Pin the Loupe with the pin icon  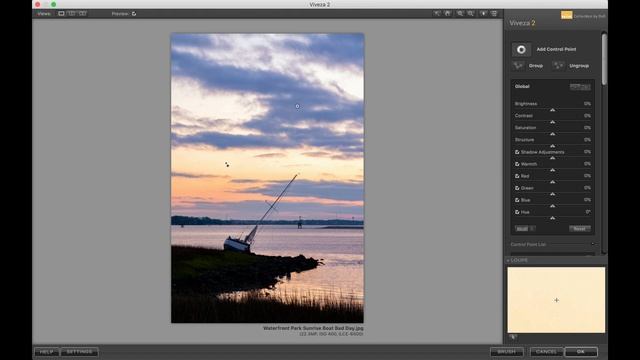(513, 337)
